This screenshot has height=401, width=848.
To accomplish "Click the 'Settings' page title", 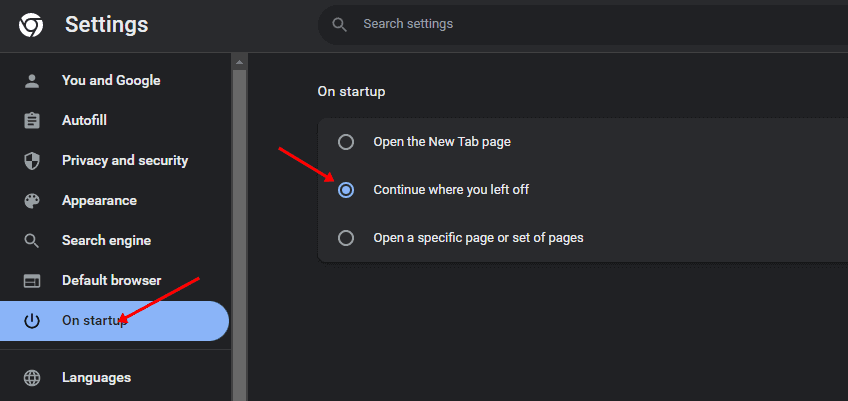I will 106,24.
